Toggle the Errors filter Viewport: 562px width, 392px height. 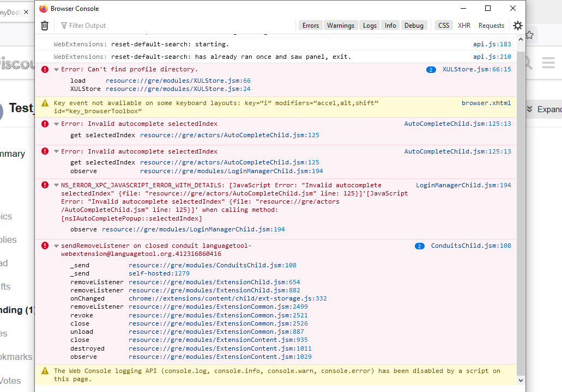(x=310, y=26)
